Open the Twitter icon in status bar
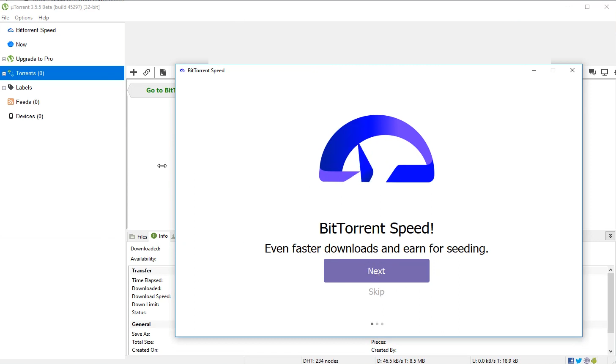Image resolution: width=616 pixels, height=364 pixels. 579,361
